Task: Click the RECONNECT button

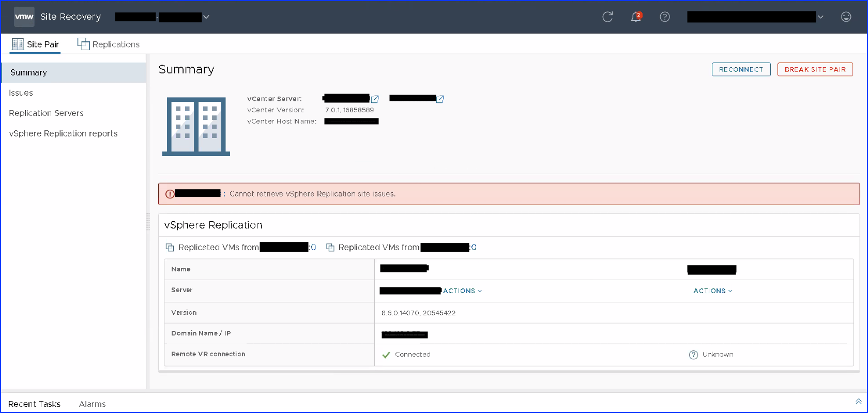Action: 741,69
